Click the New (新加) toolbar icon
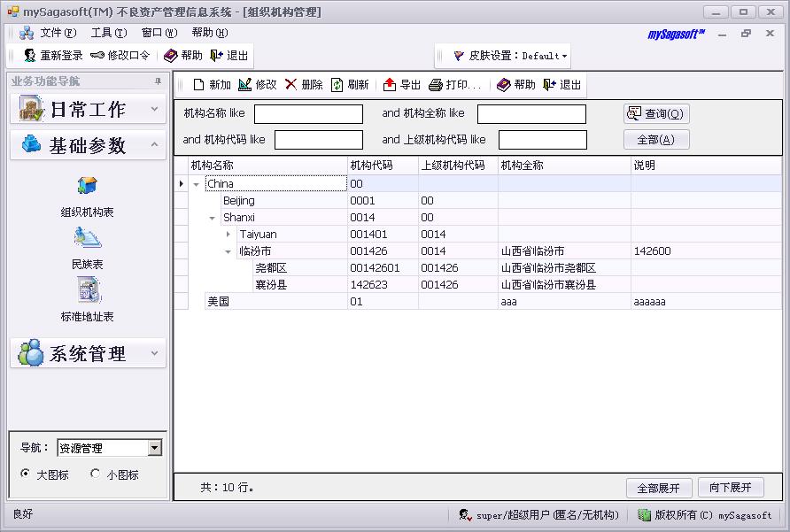This screenshot has width=790, height=532. coord(198,85)
